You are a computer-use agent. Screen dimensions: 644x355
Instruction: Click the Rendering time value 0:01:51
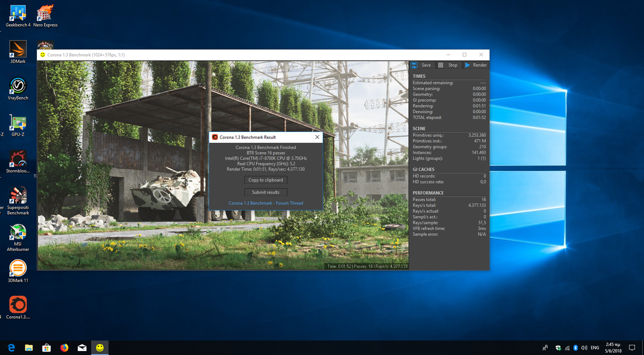point(479,106)
